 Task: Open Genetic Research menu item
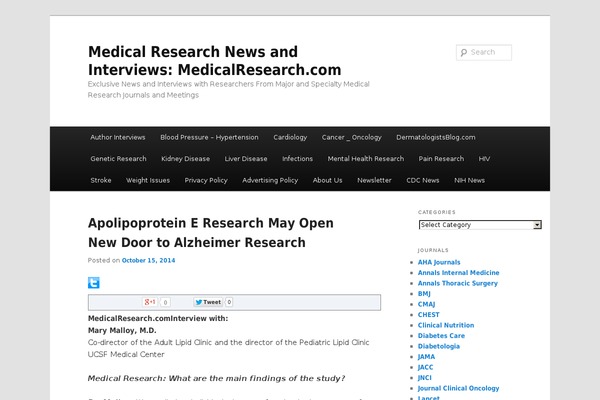[118, 159]
